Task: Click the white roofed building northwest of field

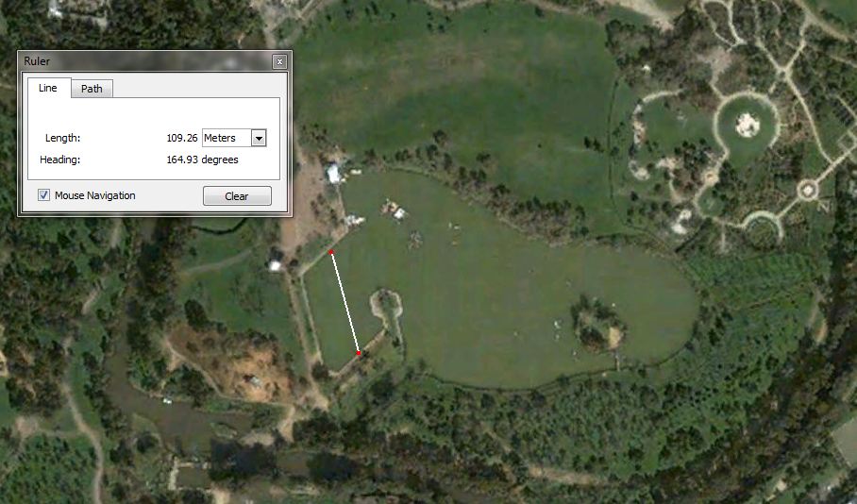Action: pos(333,174)
